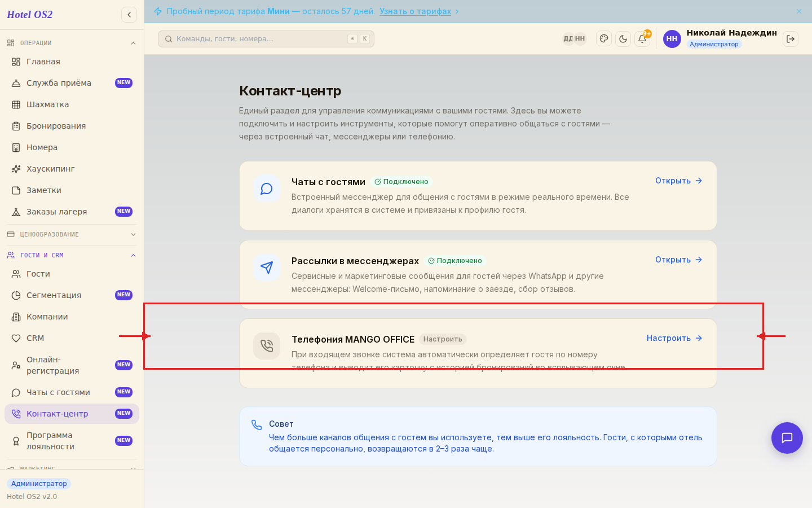This screenshot has width=812, height=508.
Task: Click the paper plane icon on Рассылки card
Action: pyautogui.click(x=267, y=268)
